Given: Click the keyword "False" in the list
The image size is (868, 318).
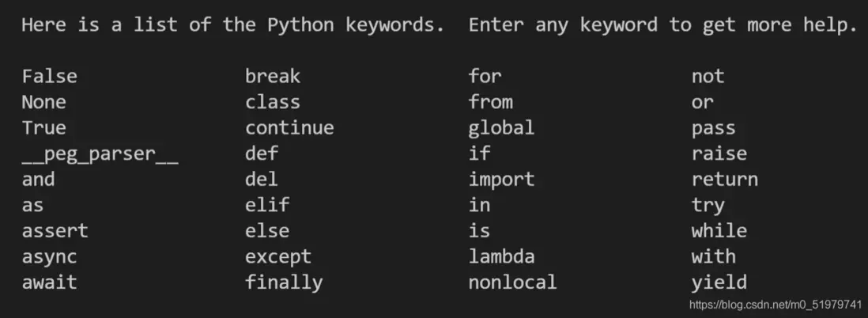Looking at the screenshot, I should pos(49,77).
